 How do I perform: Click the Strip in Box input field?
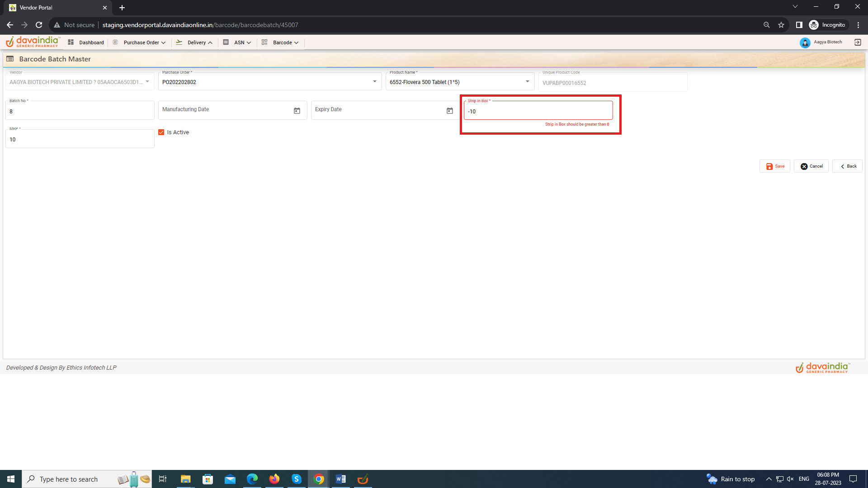pyautogui.click(x=538, y=111)
